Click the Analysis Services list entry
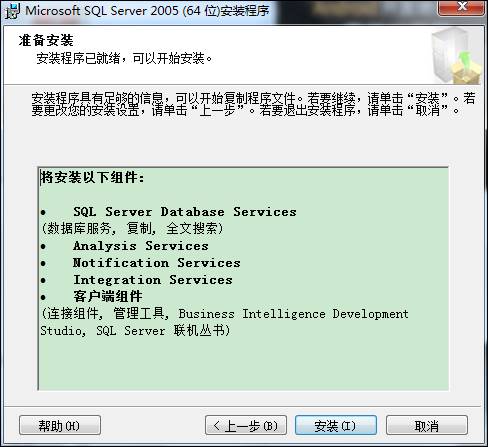The height and width of the screenshot is (447, 488). point(141,246)
